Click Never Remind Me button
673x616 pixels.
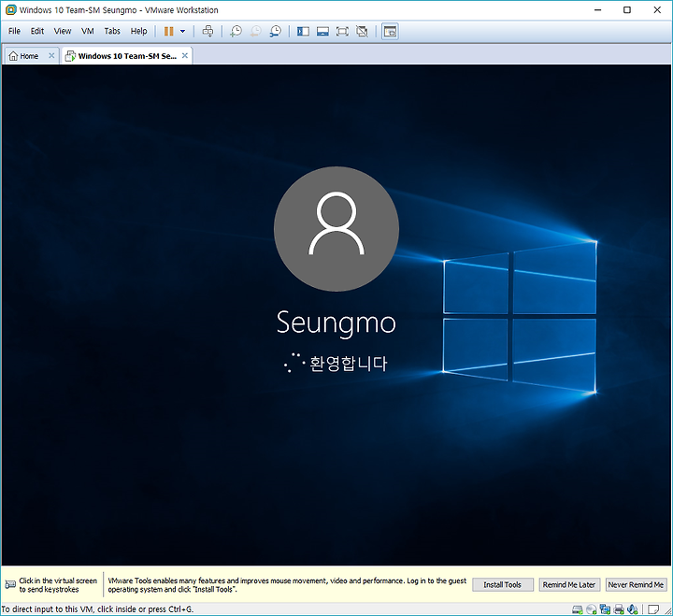click(636, 584)
